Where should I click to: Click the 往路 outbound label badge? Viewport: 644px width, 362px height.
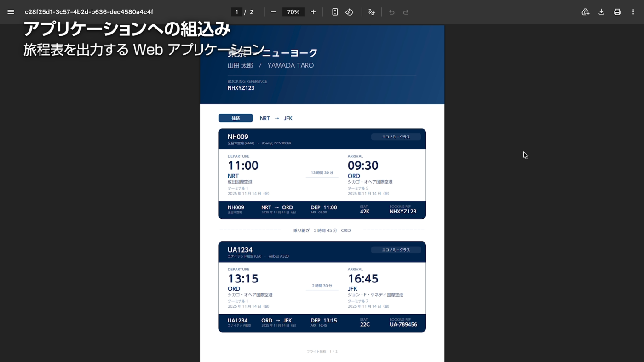tap(236, 118)
